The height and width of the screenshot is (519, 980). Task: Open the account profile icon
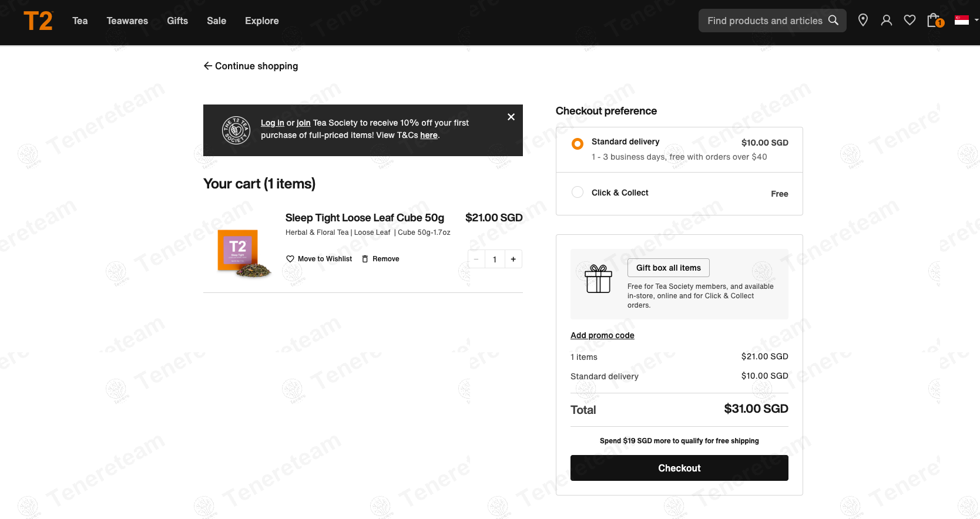pyautogui.click(x=886, y=21)
